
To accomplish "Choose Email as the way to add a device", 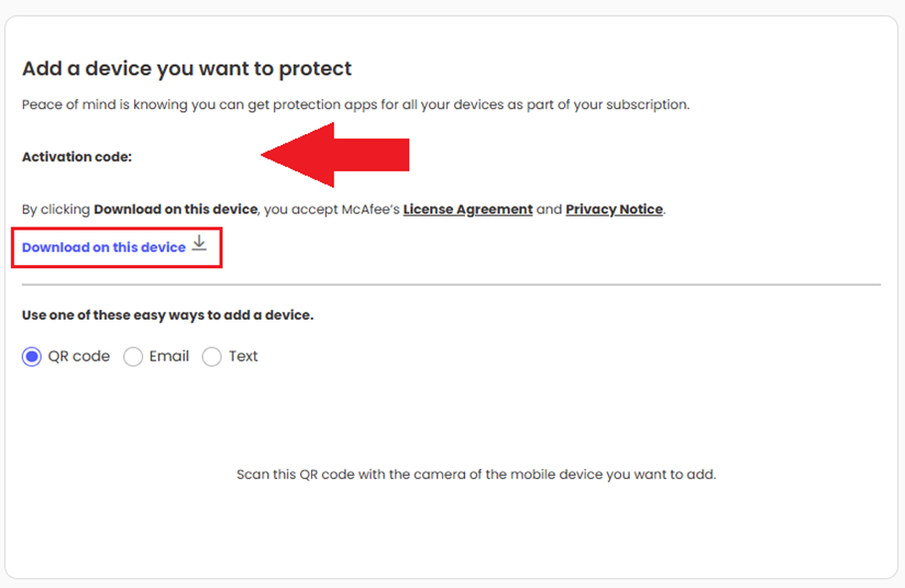I will 132,356.
